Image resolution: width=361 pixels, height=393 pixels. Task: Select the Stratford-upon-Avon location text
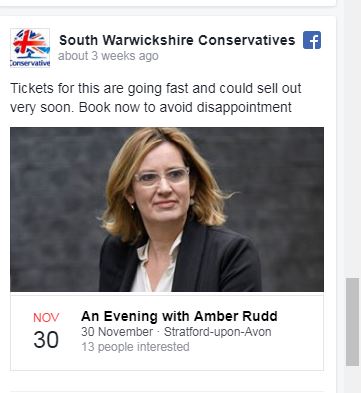click(218, 332)
